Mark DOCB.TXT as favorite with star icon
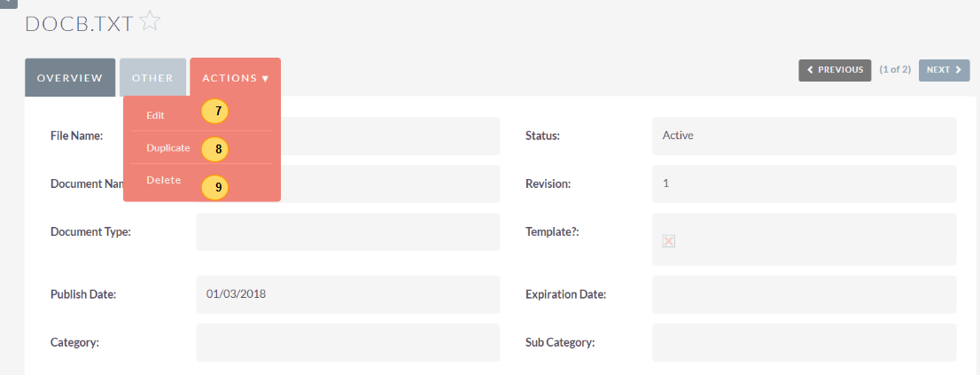The image size is (980, 375). pyautogui.click(x=150, y=21)
